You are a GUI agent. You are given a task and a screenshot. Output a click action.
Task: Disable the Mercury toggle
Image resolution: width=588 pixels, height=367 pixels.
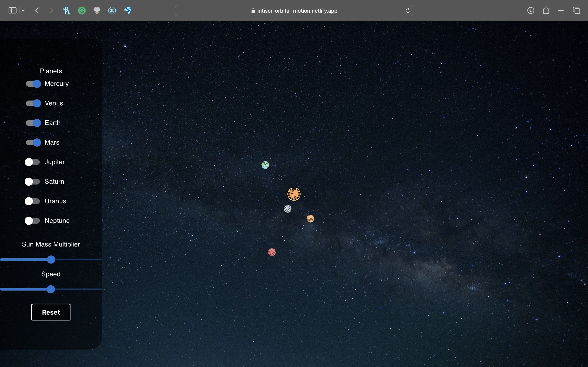tap(33, 84)
